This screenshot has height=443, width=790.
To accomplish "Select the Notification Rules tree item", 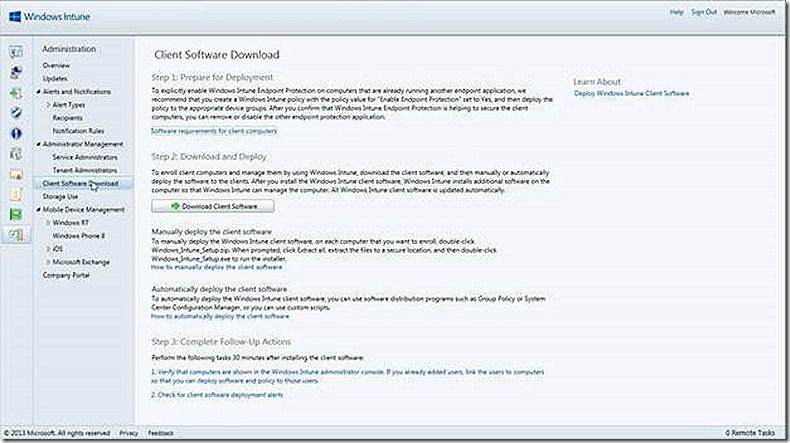I will [78, 131].
